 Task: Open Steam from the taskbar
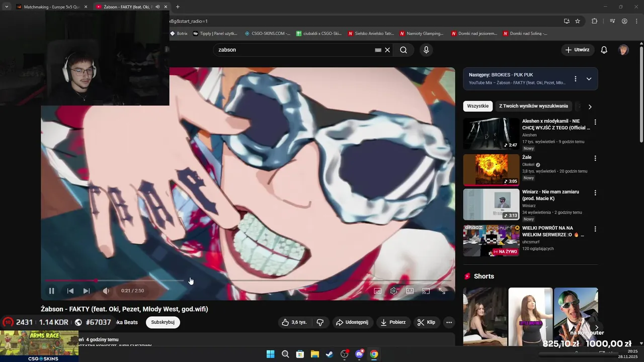pyautogui.click(x=329, y=354)
